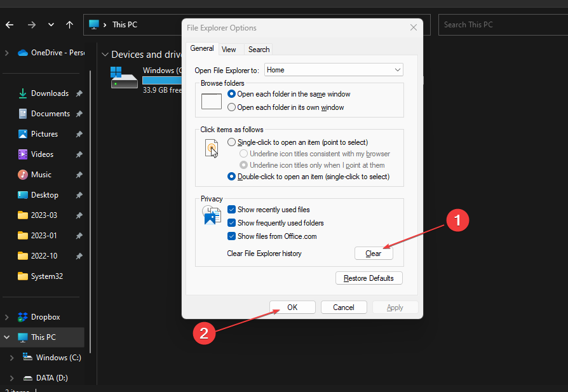Collapse the Devices and drives section
The image size is (568, 392).
pyautogui.click(x=105, y=55)
